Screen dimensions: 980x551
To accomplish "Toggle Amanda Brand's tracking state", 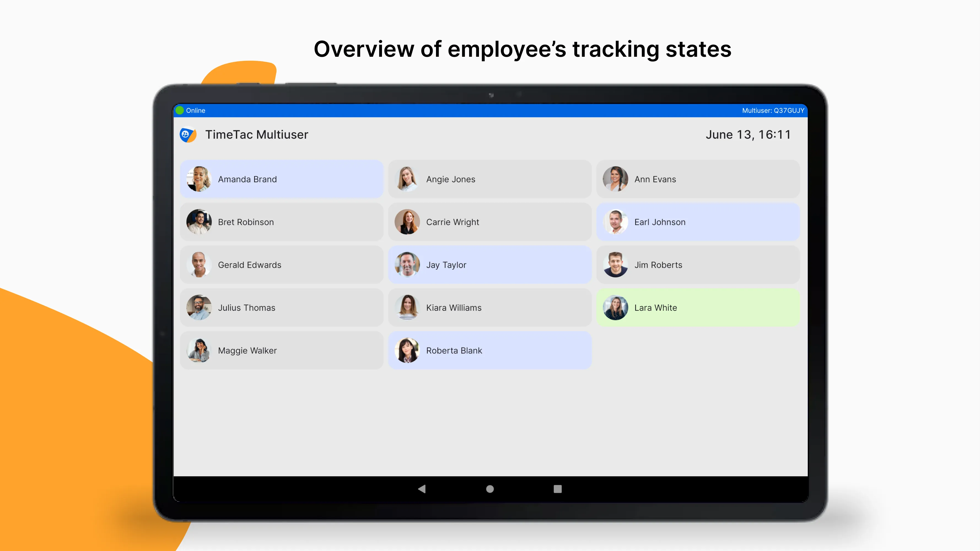I will coord(282,178).
